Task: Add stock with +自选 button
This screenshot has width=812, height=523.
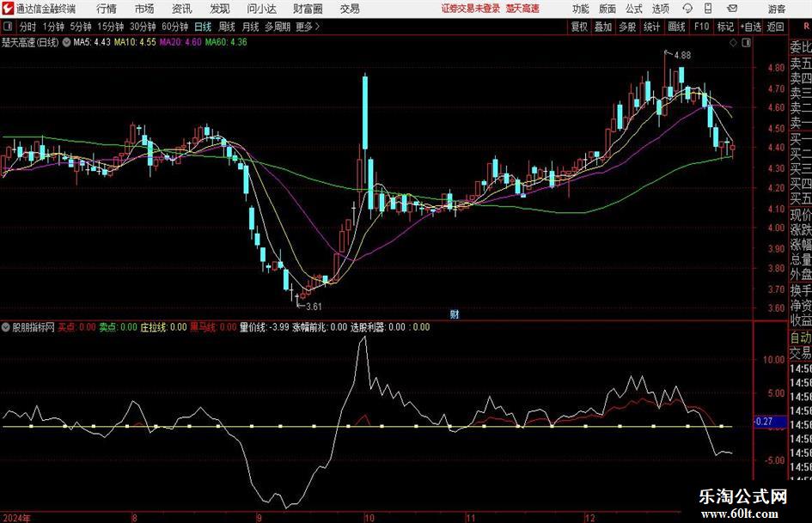Action: coord(751,27)
